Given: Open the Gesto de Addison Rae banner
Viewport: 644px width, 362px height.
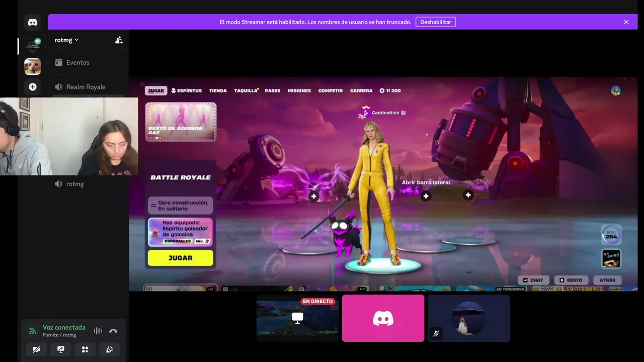Looking at the screenshot, I should (x=181, y=122).
